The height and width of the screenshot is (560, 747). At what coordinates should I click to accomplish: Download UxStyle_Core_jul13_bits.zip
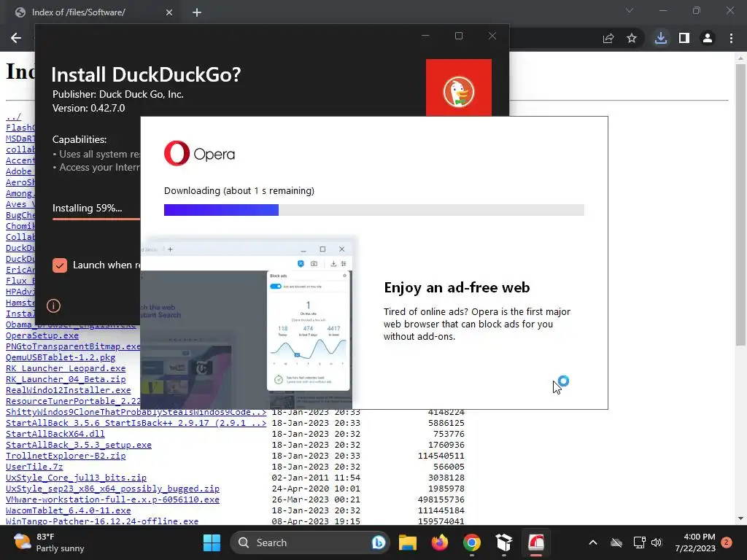(x=76, y=478)
